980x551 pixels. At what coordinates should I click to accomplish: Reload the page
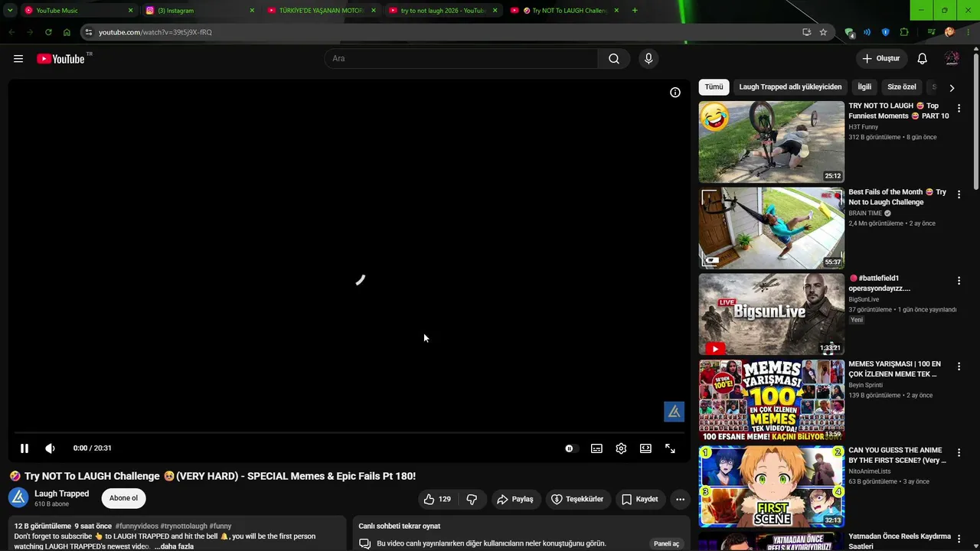[x=48, y=32]
